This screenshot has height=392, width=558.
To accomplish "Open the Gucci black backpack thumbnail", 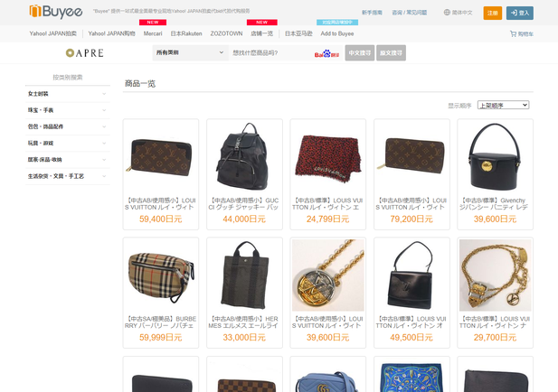I will [244, 157].
